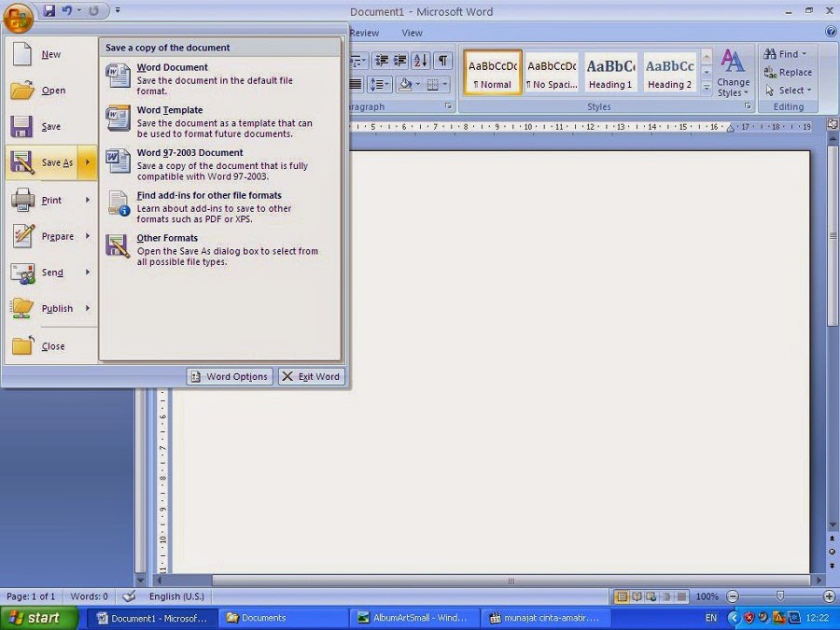Switch to Full Screen Reading view
Screen dimensions: 840x630
(x=637, y=596)
